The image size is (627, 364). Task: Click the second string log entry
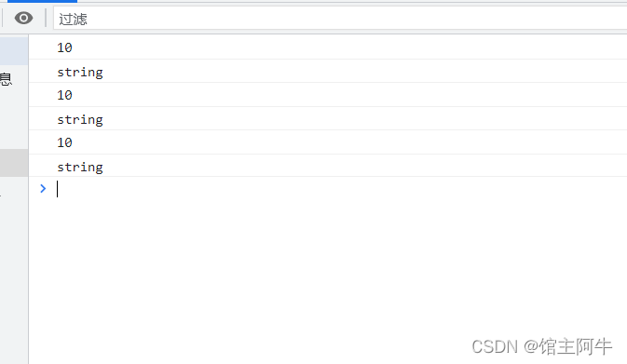tap(80, 119)
